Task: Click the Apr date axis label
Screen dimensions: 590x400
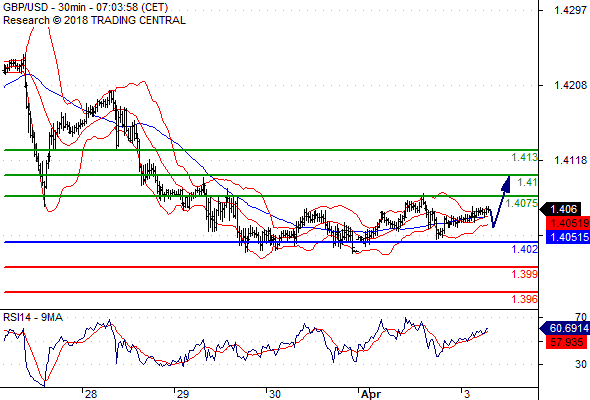Action: 371,394
